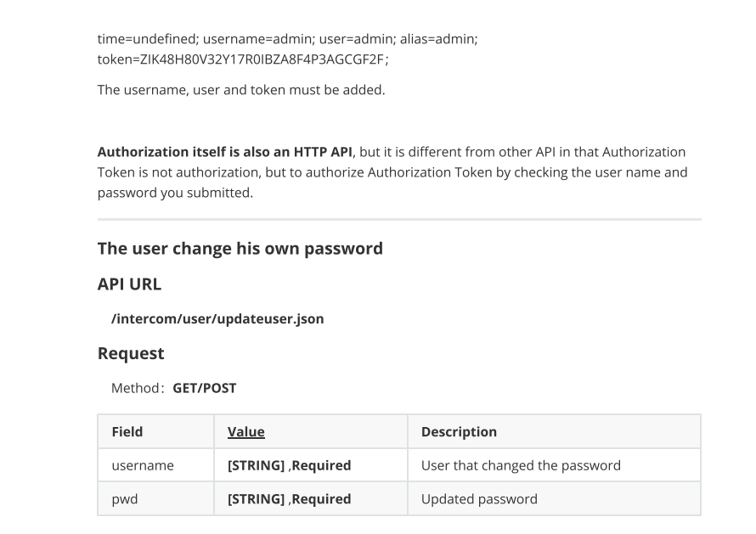This screenshot has height=534, width=756.
Task: Click the underlined Value column header
Action: point(245,431)
